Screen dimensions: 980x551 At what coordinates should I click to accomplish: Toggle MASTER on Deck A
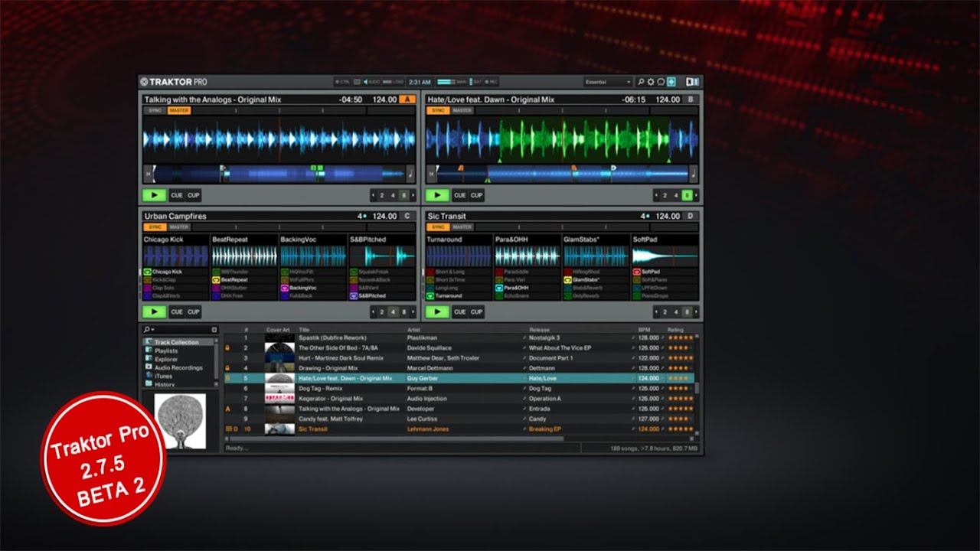179,110
